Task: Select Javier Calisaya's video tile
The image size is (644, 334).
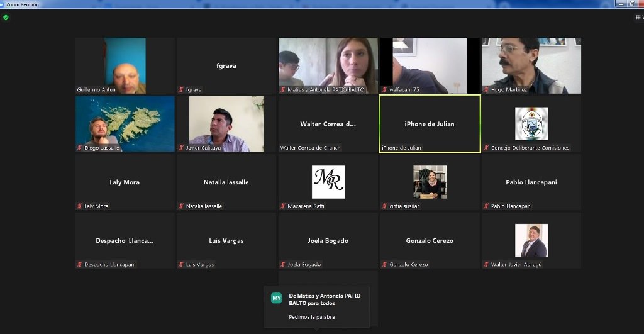Action: [226, 123]
